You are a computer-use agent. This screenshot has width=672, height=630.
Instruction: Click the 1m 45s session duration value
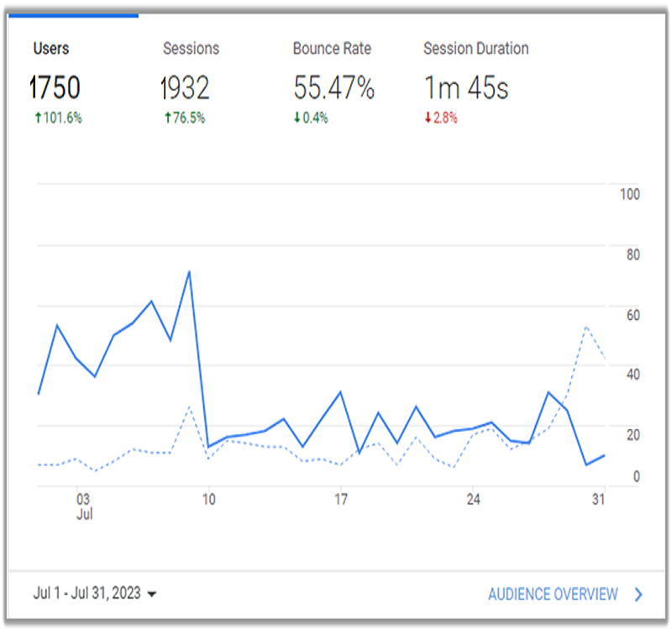coord(466,88)
